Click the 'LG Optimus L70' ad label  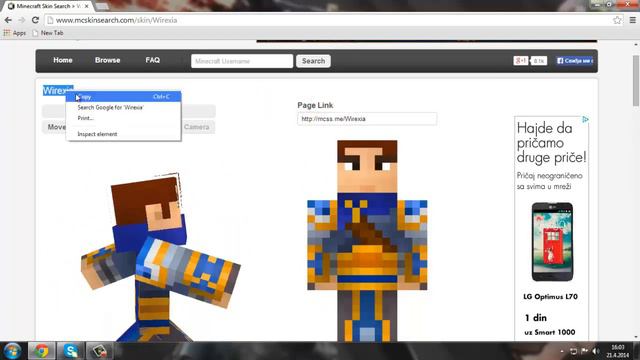tap(550, 297)
